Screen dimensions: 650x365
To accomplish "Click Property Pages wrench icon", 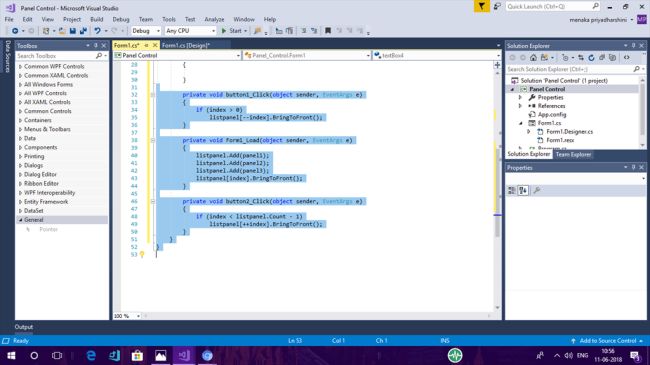I will tap(537, 190).
